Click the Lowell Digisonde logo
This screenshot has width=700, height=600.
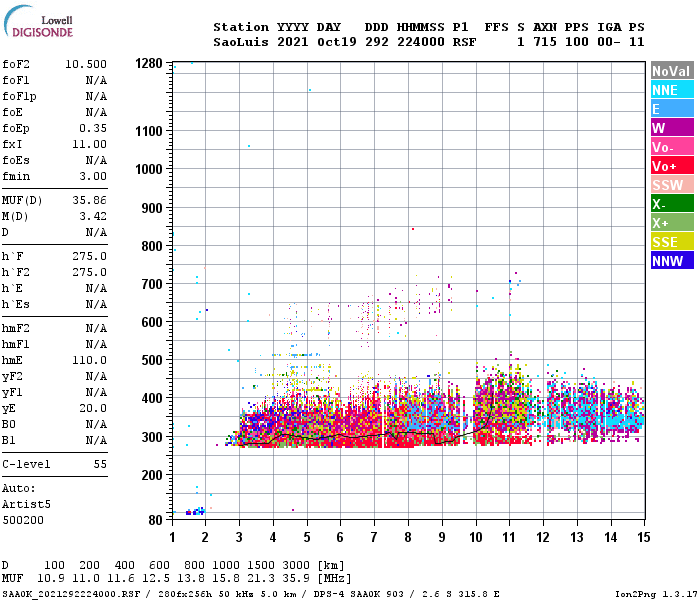[38, 21]
